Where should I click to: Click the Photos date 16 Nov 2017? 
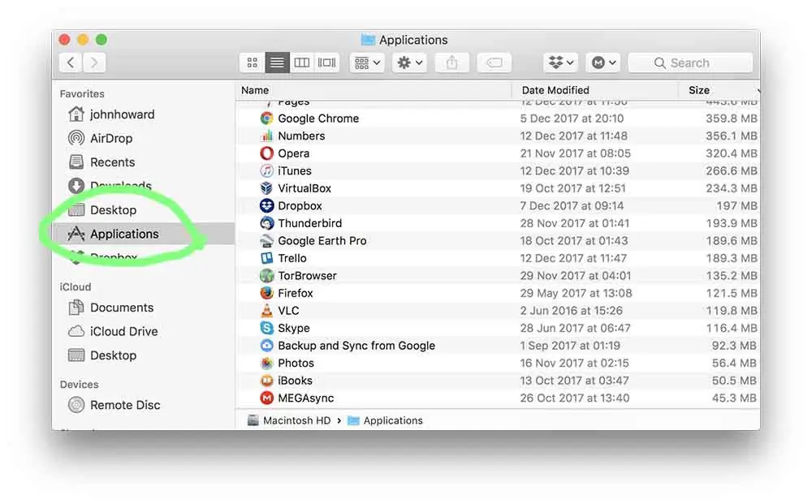(x=574, y=364)
